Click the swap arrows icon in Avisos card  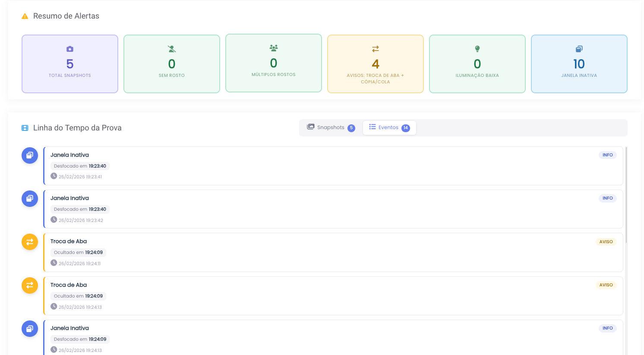pos(376,49)
